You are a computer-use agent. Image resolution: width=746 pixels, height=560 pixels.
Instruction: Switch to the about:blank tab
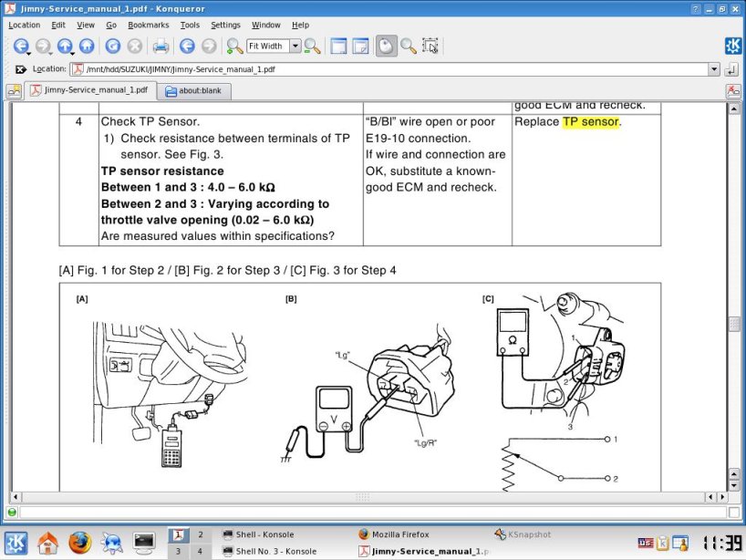coord(198,90)
